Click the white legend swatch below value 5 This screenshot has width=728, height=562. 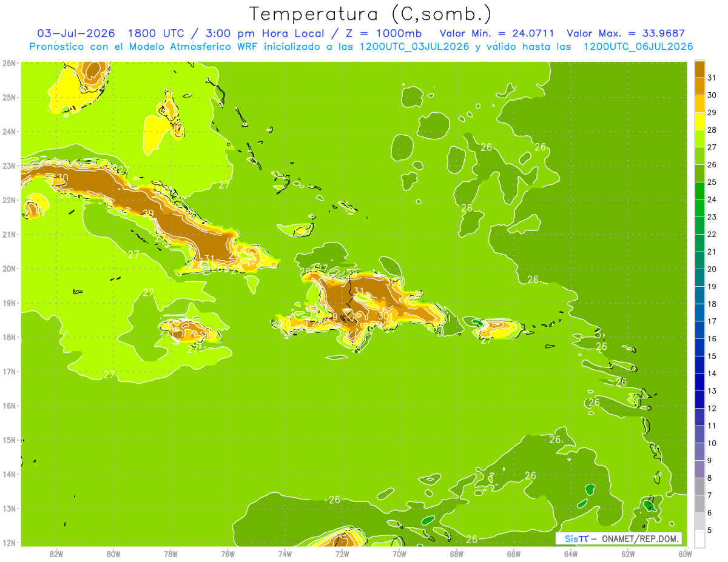[699, 538]
